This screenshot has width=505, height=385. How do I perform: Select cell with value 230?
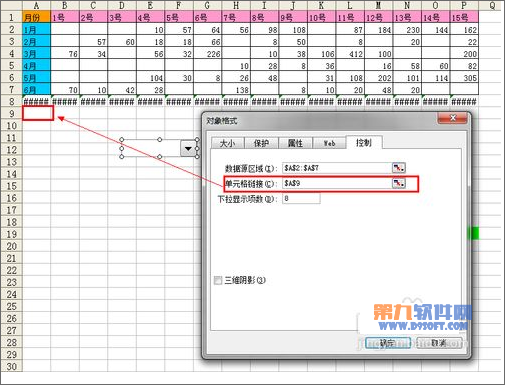click(x=407, y=30)
